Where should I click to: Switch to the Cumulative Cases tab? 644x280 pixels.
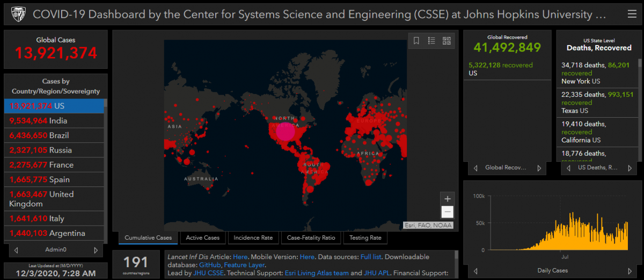click(x=148, y=238)
